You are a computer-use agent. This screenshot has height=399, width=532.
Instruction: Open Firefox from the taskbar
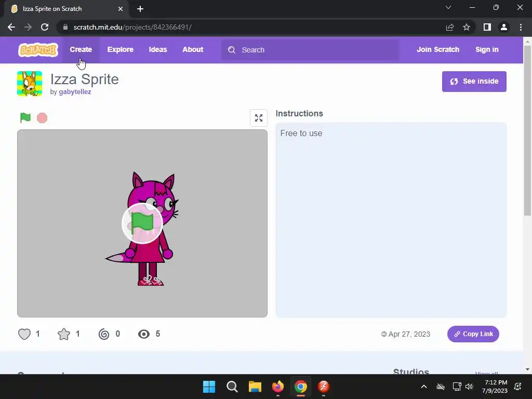(x=278, y=387)
